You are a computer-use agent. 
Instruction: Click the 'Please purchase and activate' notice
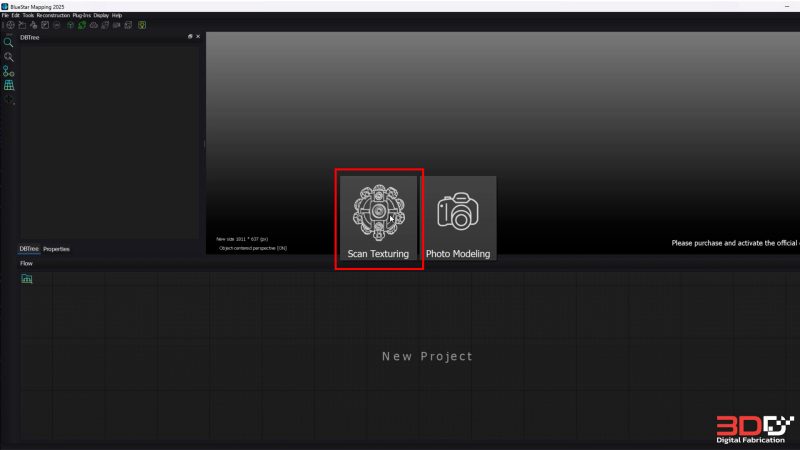735,243
